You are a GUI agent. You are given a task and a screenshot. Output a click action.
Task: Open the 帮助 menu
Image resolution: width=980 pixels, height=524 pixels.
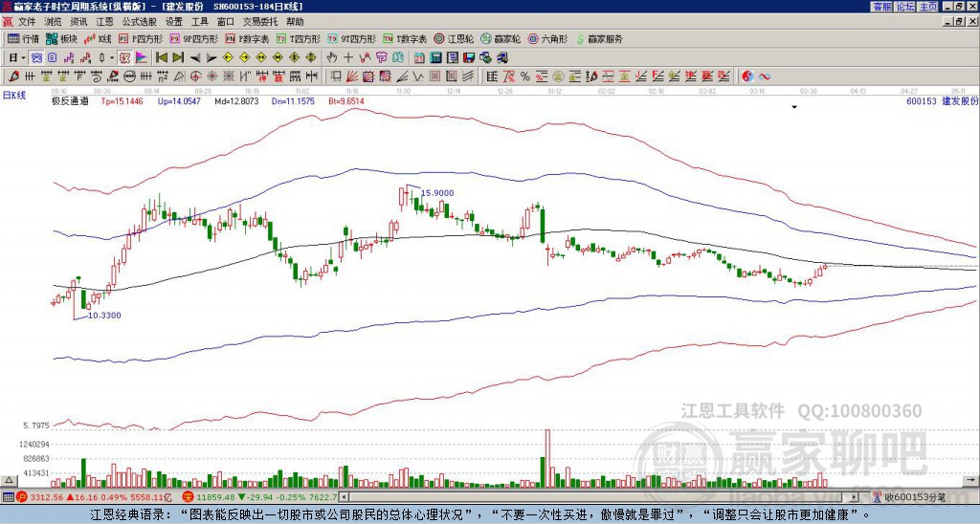(x=295, y=22)
